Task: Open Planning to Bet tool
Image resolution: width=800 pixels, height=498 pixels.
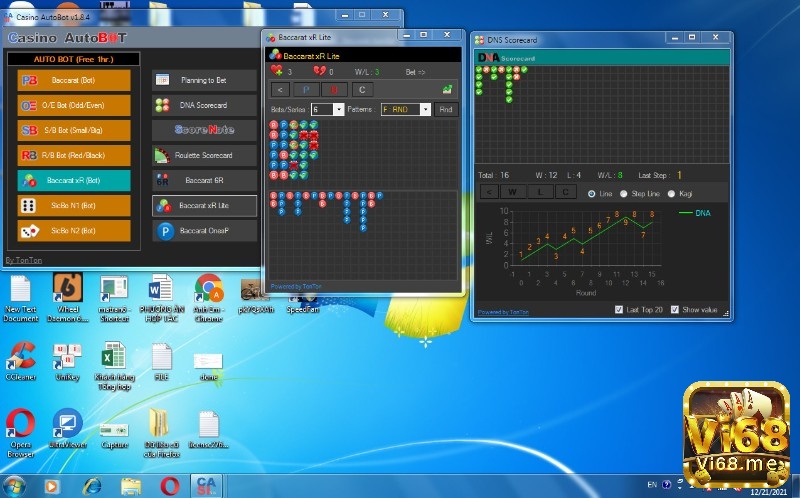Action: [204, 80]
